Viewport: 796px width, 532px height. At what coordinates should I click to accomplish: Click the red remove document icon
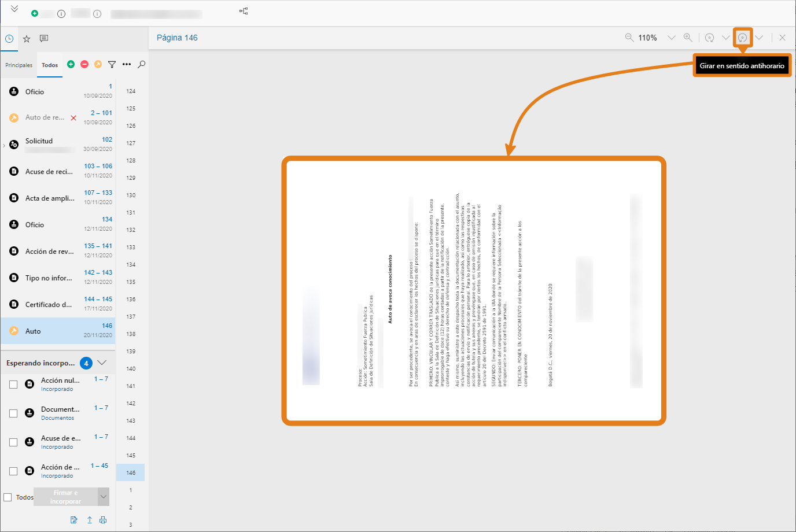click(x=84, y=64)
